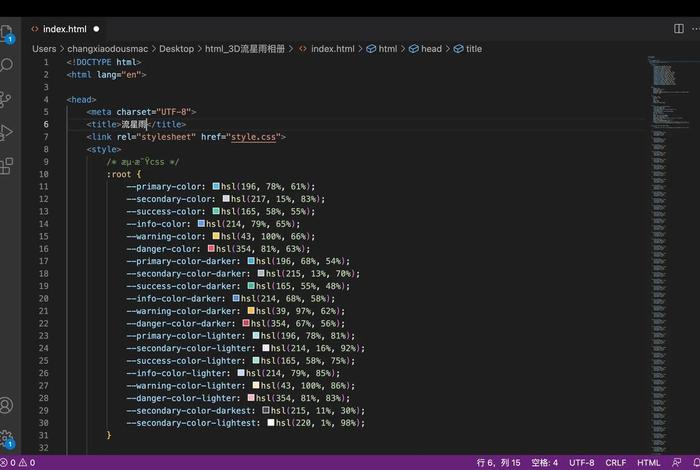Open color picker for --secondary-color swatch
This screenshot has width=700, height=470.
tap(226, 199)
